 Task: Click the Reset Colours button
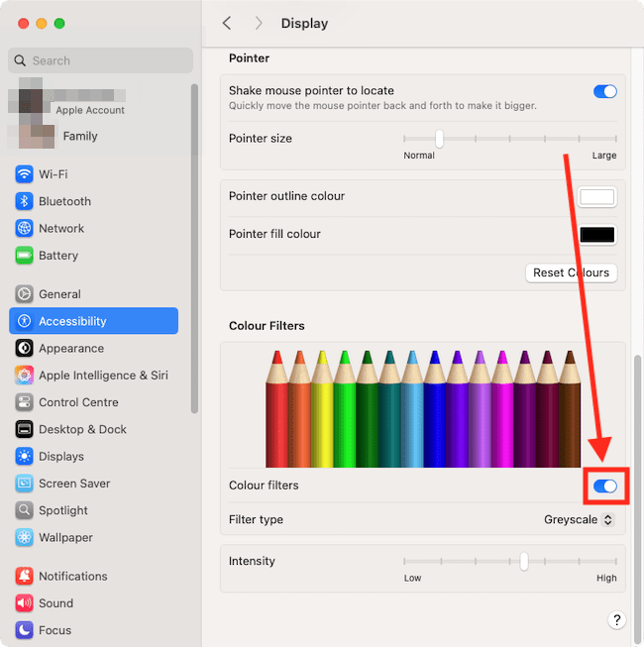[x=571, y=272]
